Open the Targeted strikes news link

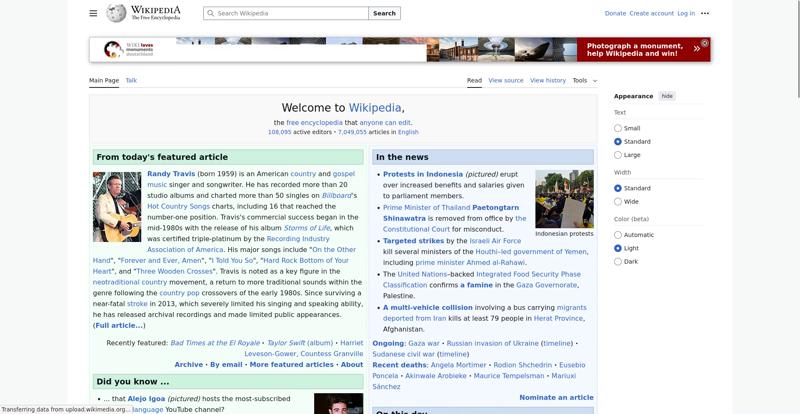coord(414,241)
